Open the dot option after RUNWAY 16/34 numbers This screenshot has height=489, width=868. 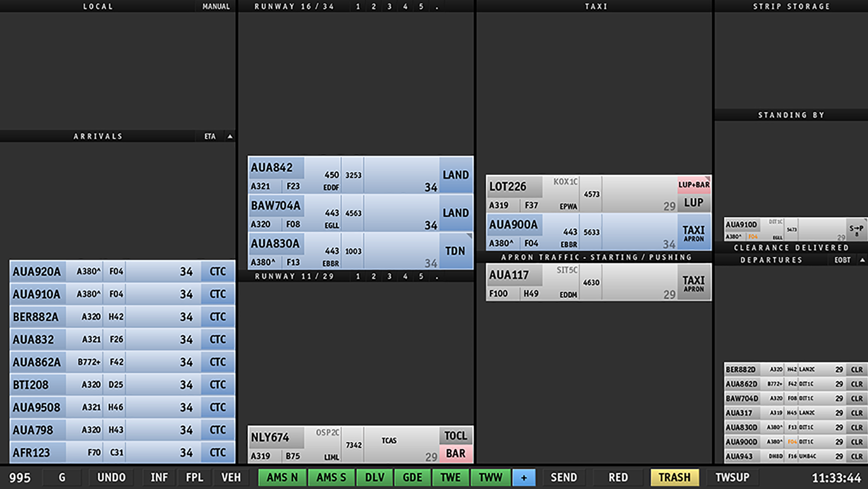[x=437, y=6]
